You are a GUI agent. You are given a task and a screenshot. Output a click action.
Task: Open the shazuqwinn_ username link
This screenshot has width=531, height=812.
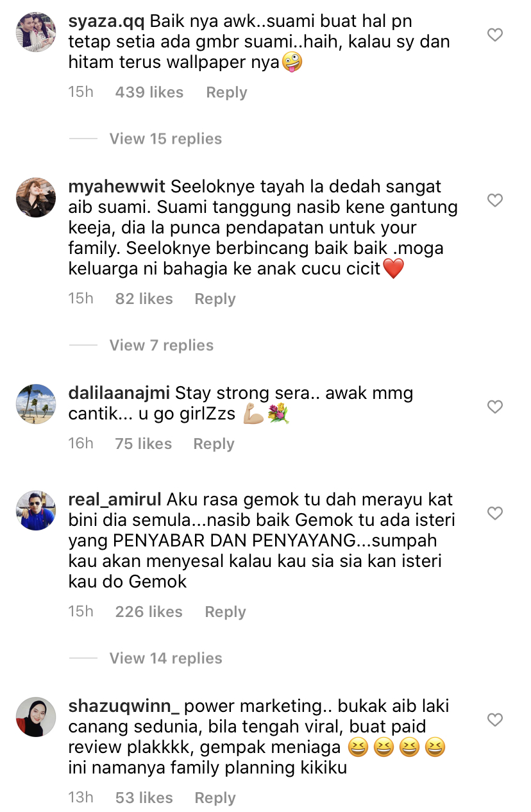pyautogui.click(x=124, y=707)
